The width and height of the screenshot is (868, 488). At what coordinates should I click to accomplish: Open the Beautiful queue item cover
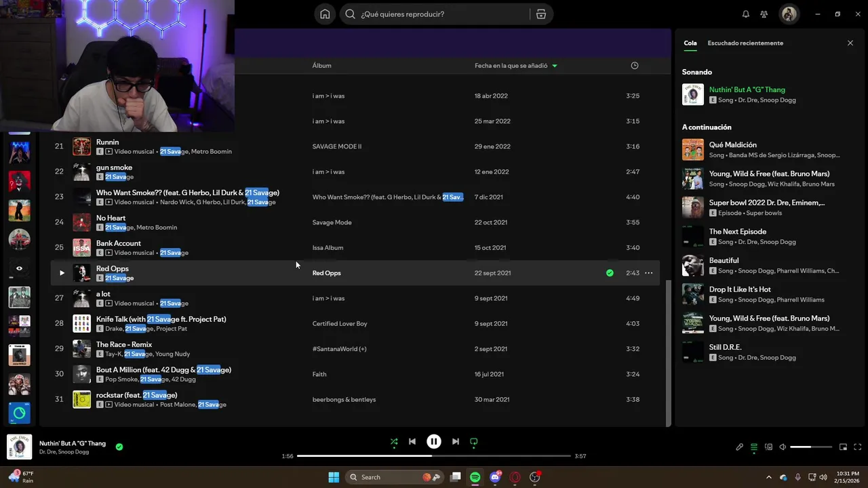(693, 266)
